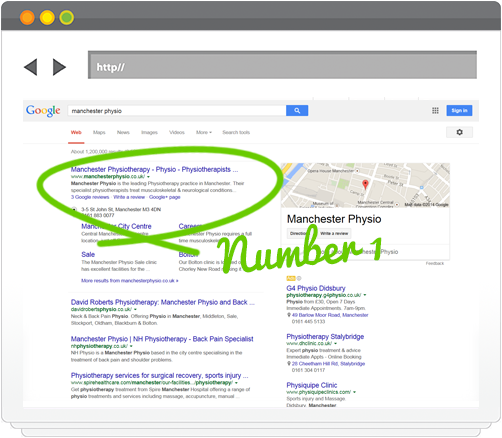This screenshot has width=502, height=438.
Task: Click the first result's Write a review link
Action: (x=129, y=197)
